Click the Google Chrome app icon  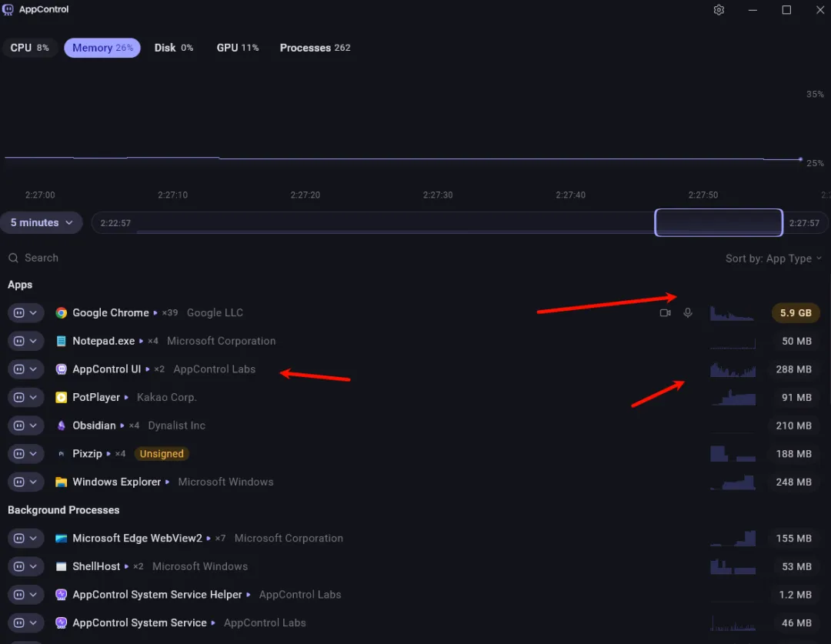[62, 312]
